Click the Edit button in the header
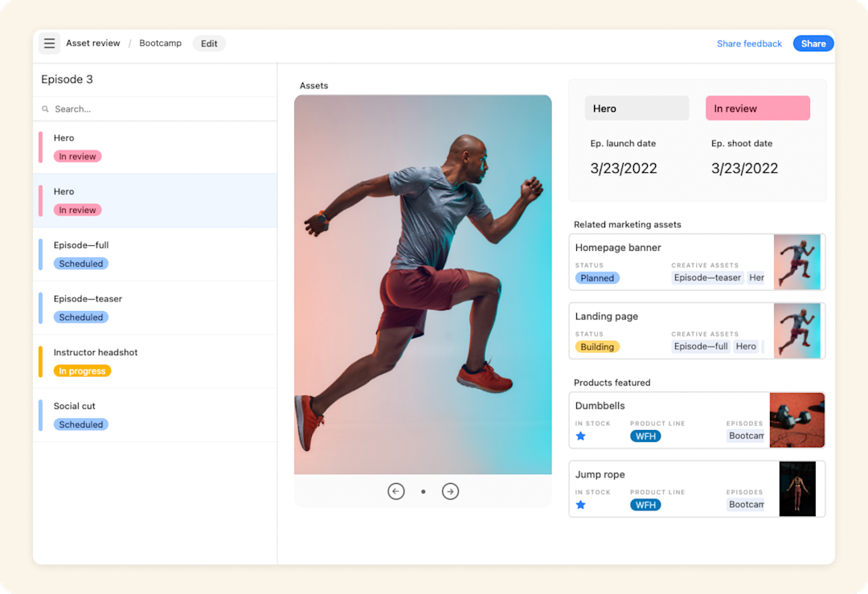This screenshot has height=594, width=868. coord(209,43)
